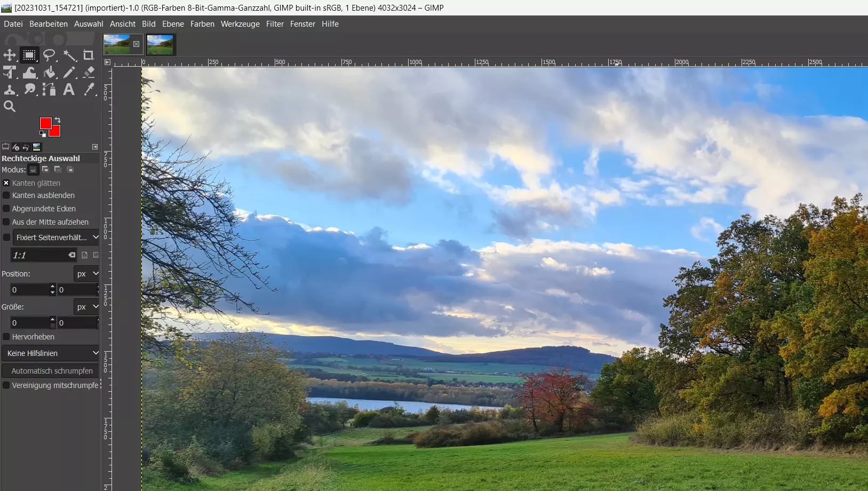Activate the Free Select lasso tool
Viewport: 868px width, 491px height.
49,55
